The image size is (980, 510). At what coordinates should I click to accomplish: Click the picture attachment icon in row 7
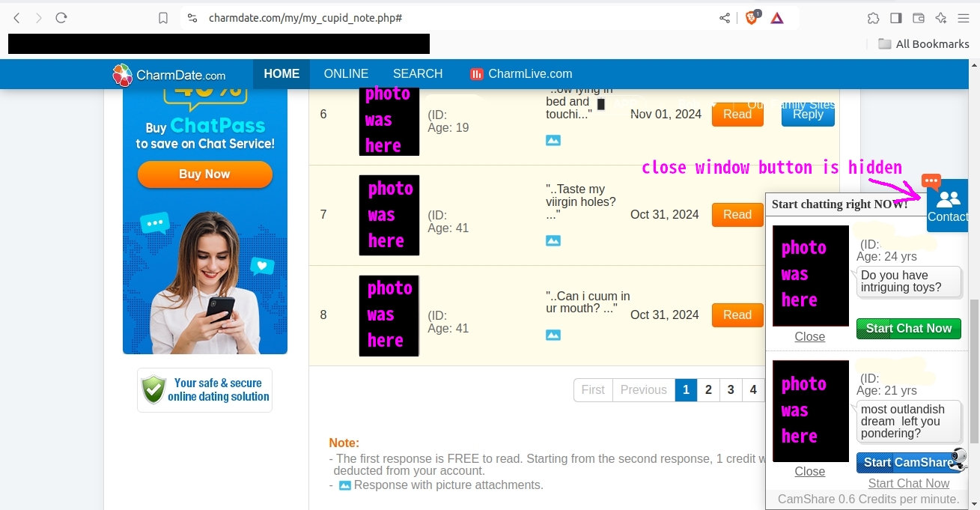pyautogui.click(x=553, y=240)
